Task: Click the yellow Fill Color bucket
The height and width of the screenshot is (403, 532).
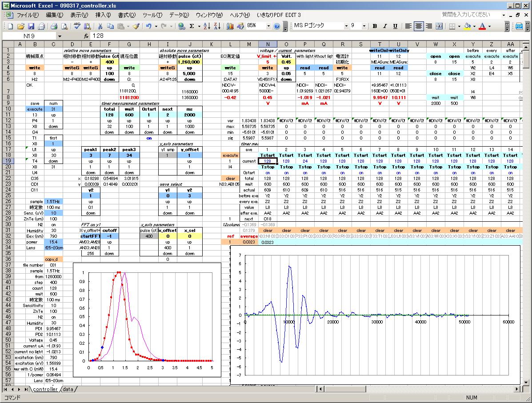Action: [x=467, y=26]
